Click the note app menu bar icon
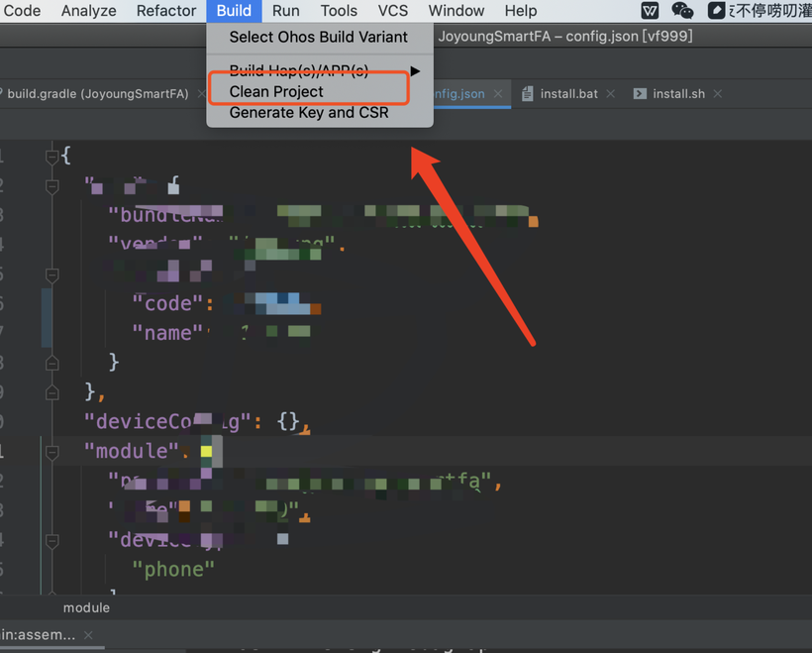This screenshot has height=653, width=812. click(x=716, y=10)
